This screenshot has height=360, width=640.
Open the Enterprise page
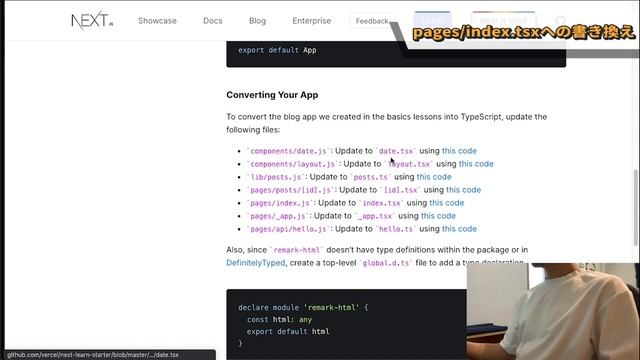point(311,21)
